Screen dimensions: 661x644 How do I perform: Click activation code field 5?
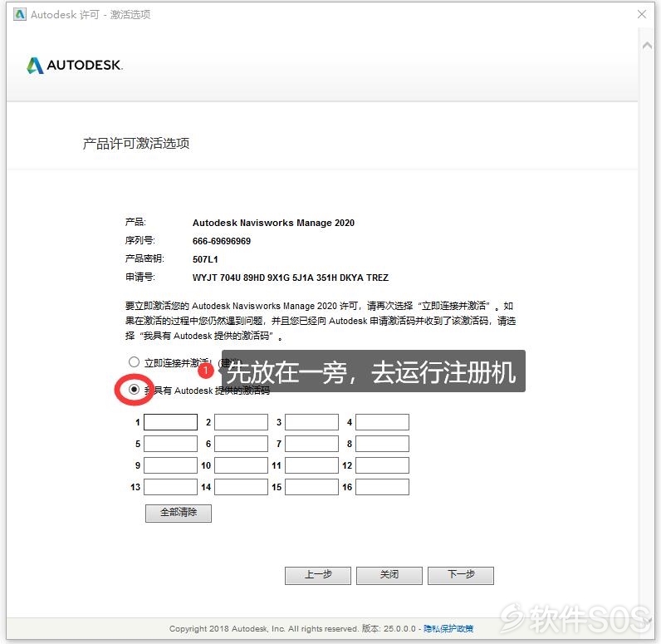coord(170,444)
